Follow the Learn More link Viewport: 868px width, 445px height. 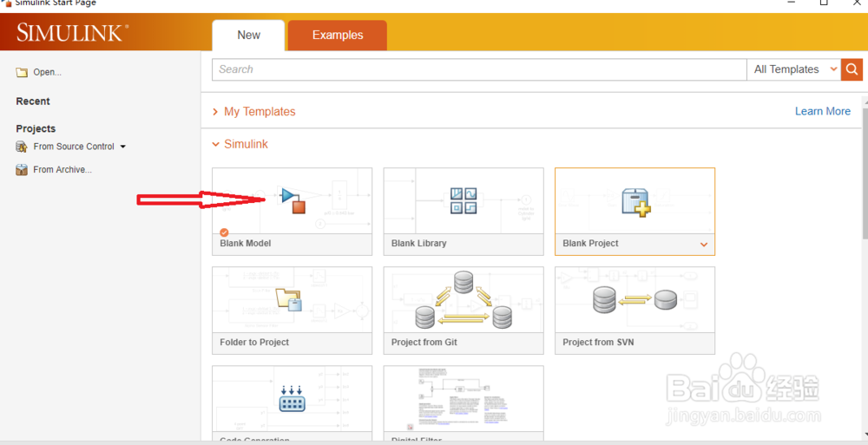coord(823,111)
